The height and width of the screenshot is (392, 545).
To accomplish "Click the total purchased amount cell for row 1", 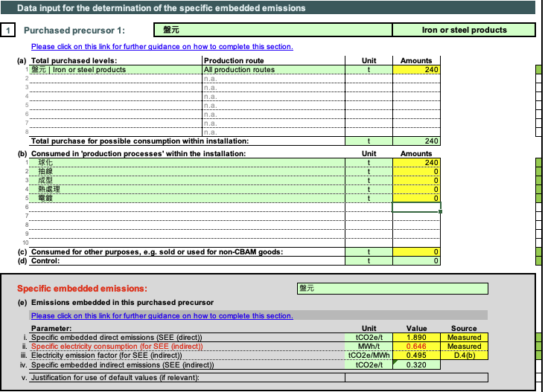I will coord(416,70).
